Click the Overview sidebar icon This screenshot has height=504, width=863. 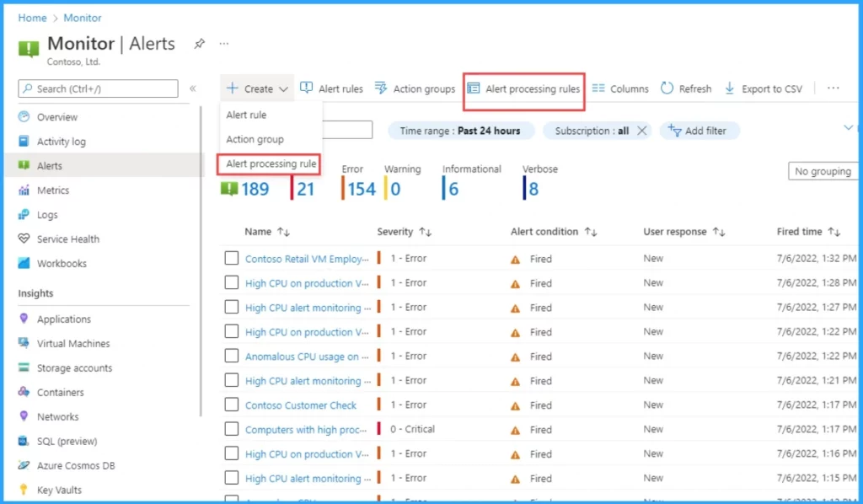(24, 116)
